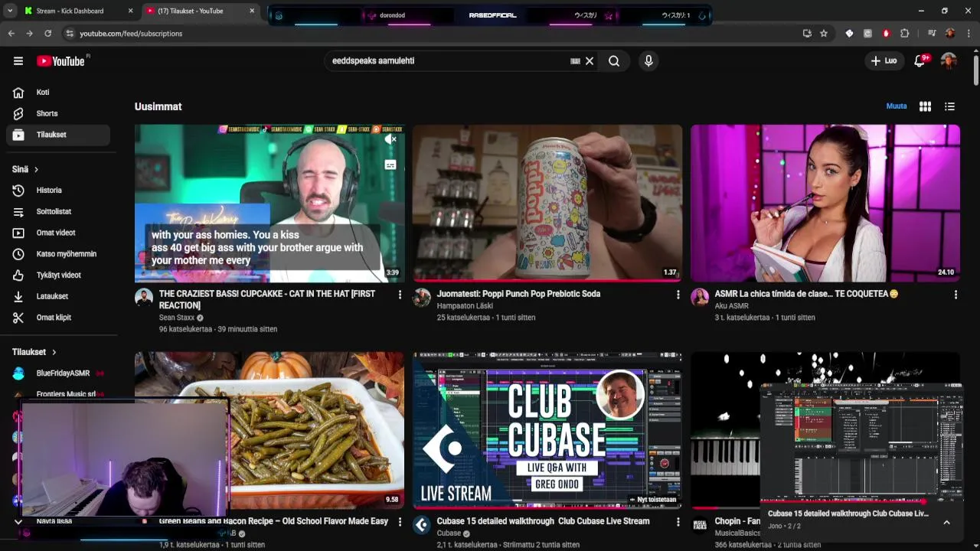980x551 pixels.
Task: Click the address bar URL field
Action: [429, 34]
